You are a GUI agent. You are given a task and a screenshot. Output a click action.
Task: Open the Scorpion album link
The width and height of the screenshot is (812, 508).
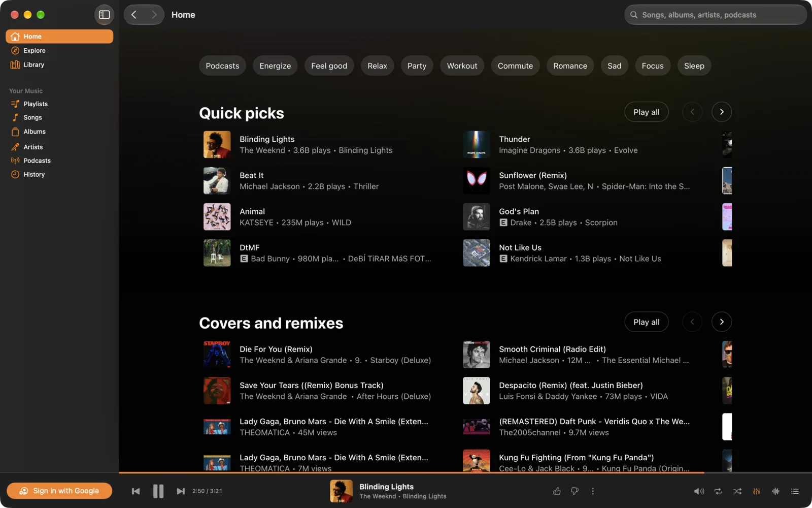pos(601,223)
